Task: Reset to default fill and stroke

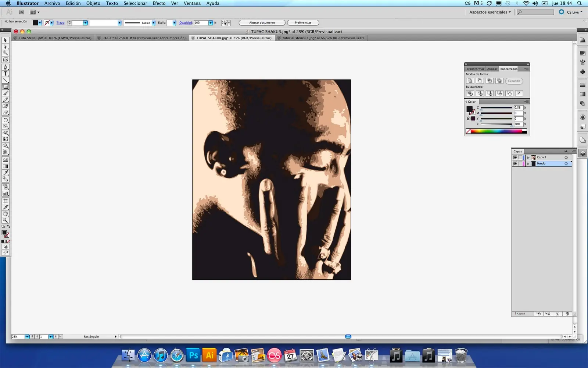Action: [3, 227]
